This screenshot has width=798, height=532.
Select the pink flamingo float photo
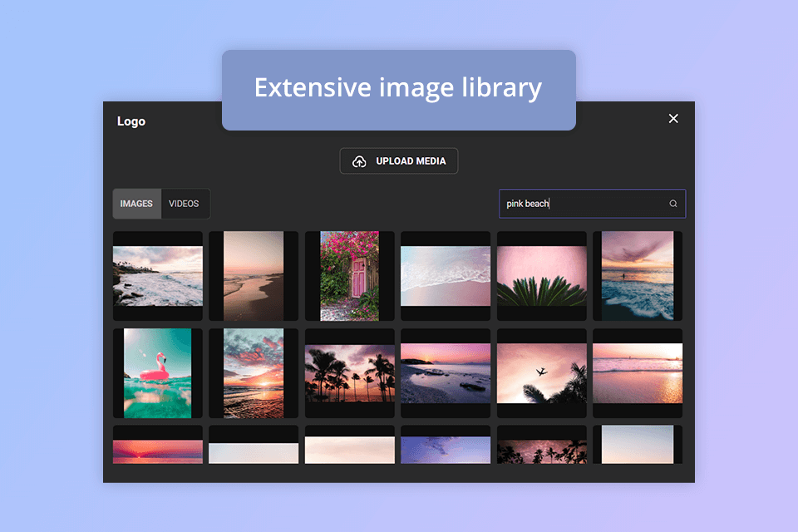pos(158,373)
